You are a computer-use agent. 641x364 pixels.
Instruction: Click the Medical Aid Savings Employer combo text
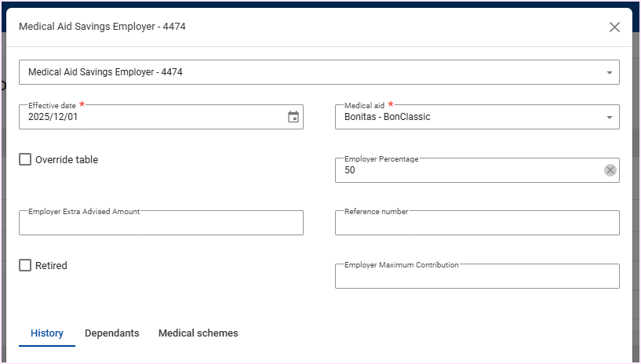(x=105, y=72)
